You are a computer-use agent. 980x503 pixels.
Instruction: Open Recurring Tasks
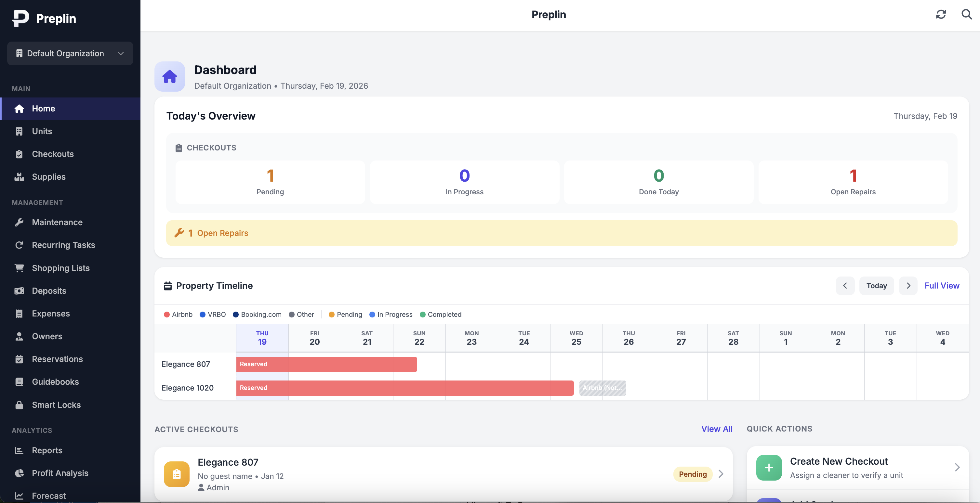pos(63,245)
